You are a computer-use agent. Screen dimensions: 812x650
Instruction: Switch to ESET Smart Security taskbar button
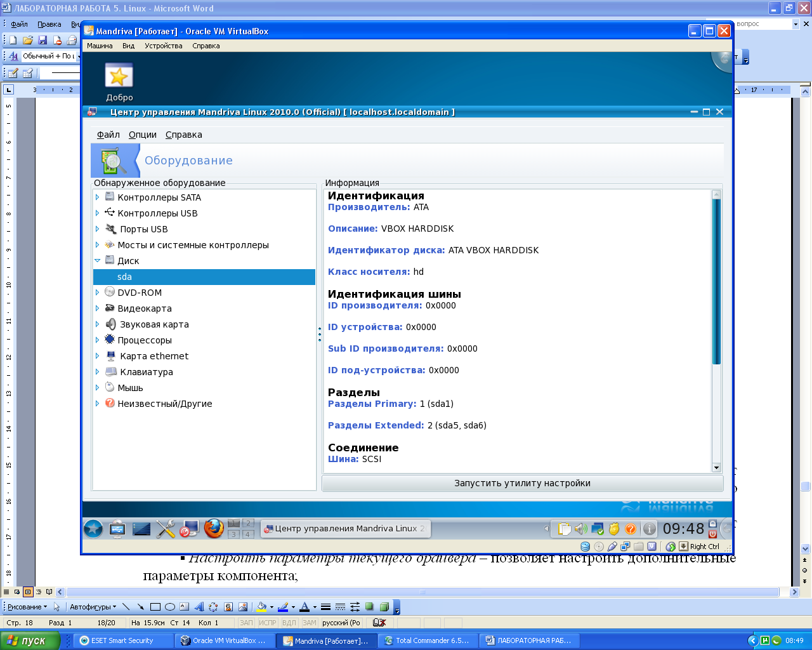124,640
